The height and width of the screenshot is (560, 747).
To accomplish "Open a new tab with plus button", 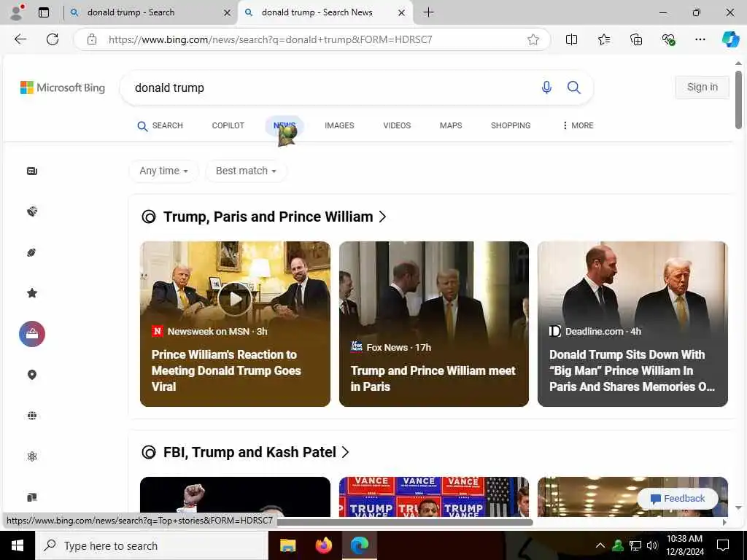I will pos(428,12).
